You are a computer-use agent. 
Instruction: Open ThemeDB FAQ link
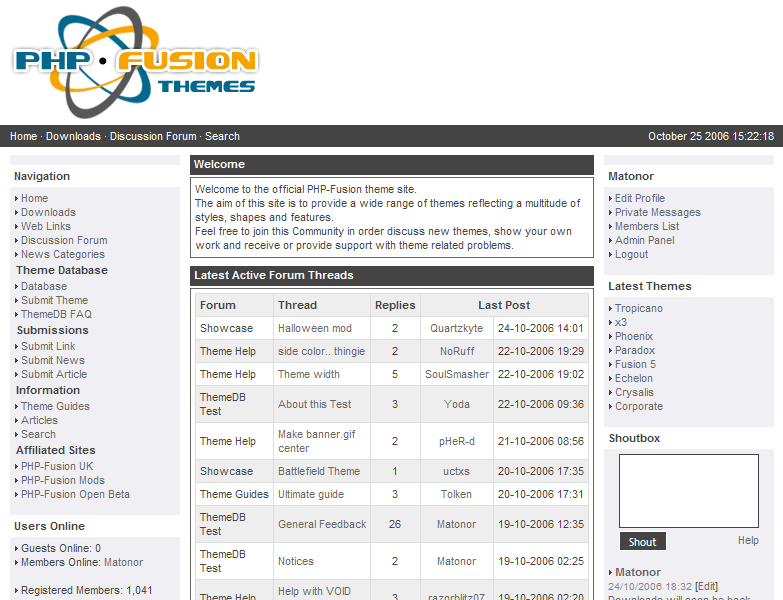click(x=56, y=314)
